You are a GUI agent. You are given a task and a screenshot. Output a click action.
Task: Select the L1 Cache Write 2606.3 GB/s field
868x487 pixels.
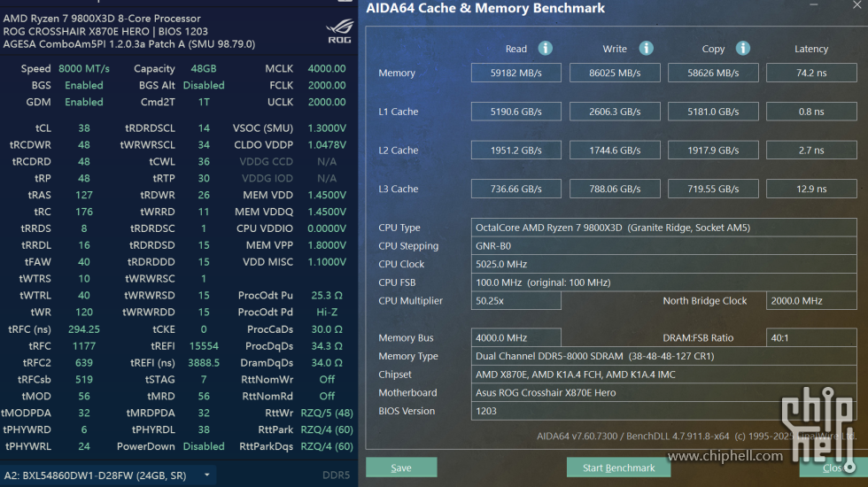click(x=615, y=112)
